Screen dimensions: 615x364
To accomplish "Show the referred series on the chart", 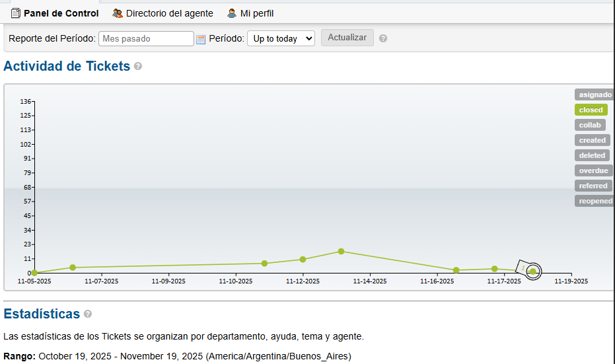I will click(593, 186).
